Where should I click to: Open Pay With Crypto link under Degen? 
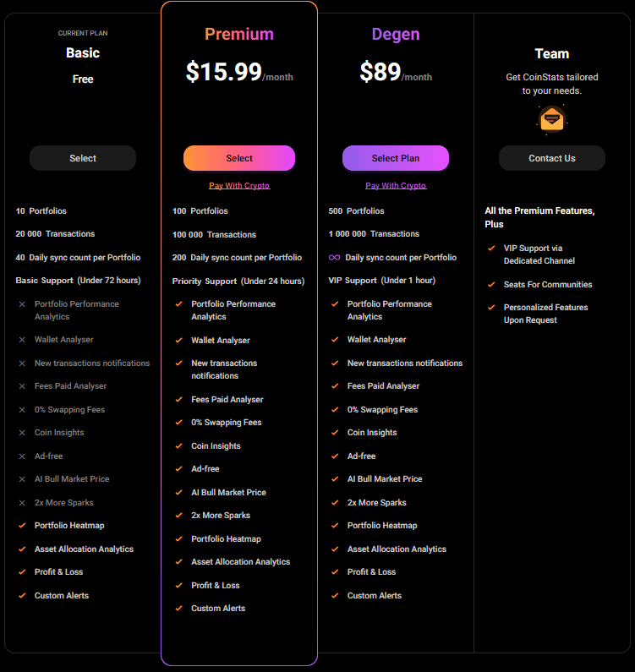[396, 186]
